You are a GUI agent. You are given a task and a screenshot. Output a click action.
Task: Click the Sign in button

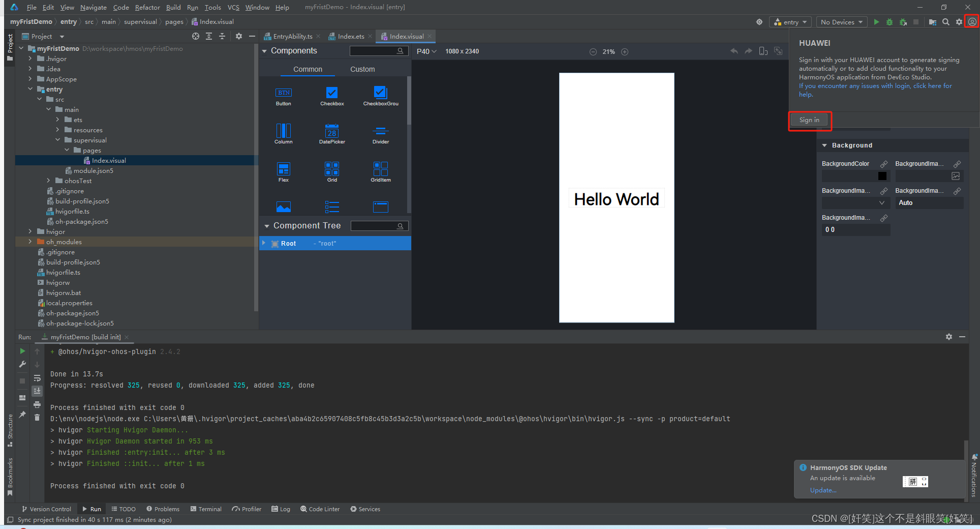809,120
